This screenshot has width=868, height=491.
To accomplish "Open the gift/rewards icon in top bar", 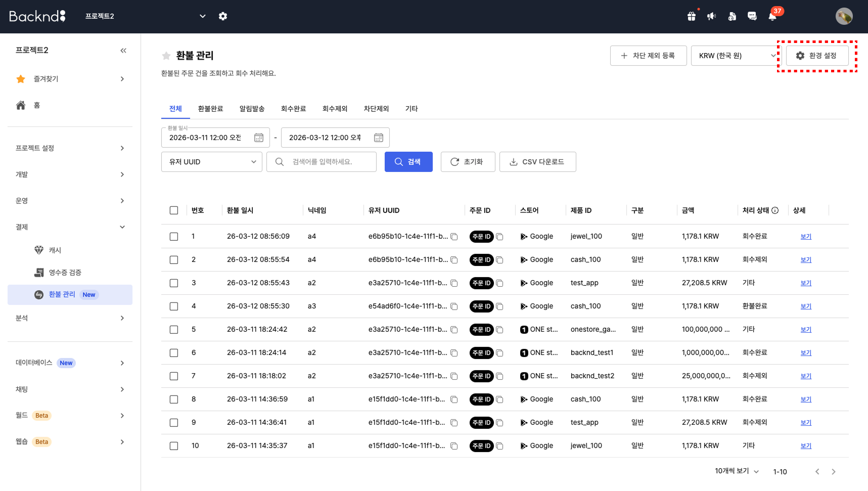I will (x=691, y=16).
